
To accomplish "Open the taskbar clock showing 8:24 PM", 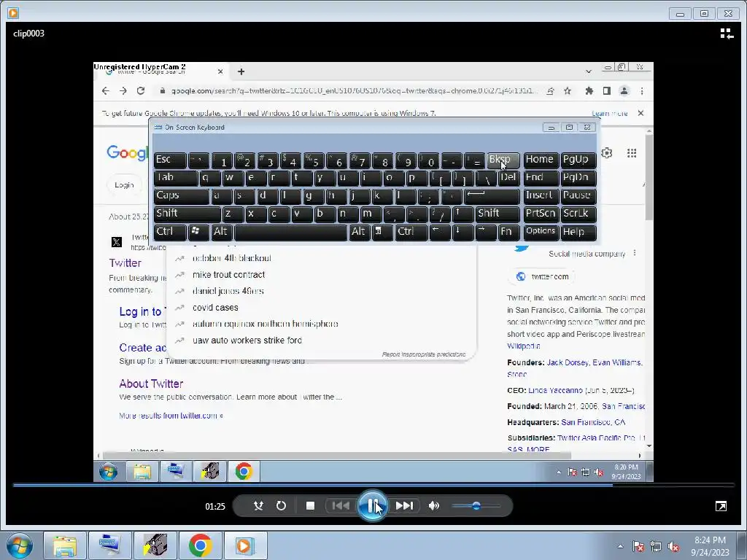I will click(710, 546).
